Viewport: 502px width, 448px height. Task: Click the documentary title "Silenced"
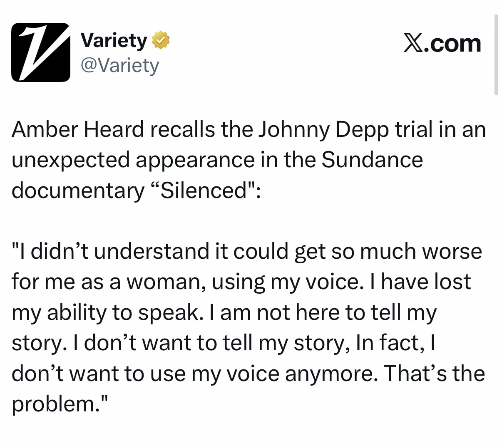point(204,191)
